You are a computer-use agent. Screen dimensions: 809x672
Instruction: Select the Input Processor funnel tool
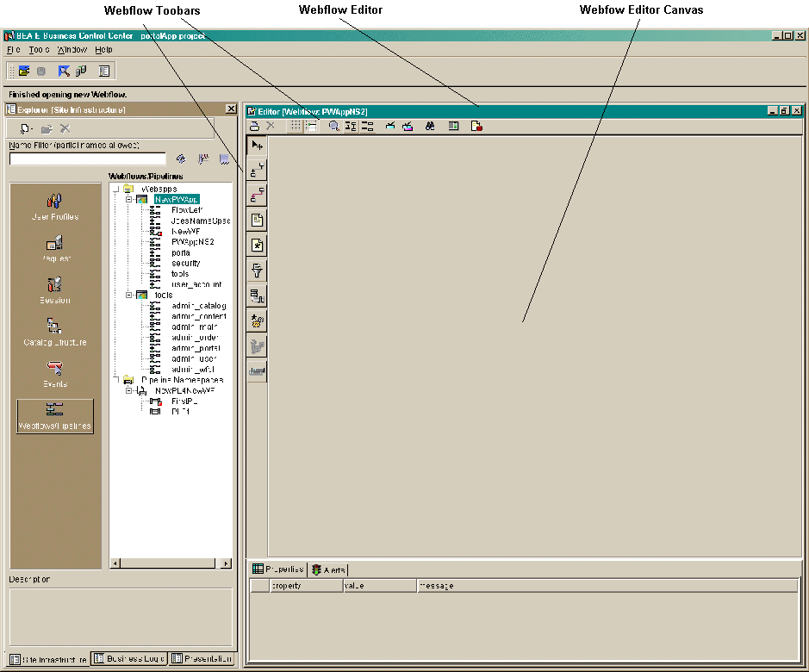[257, 271]
